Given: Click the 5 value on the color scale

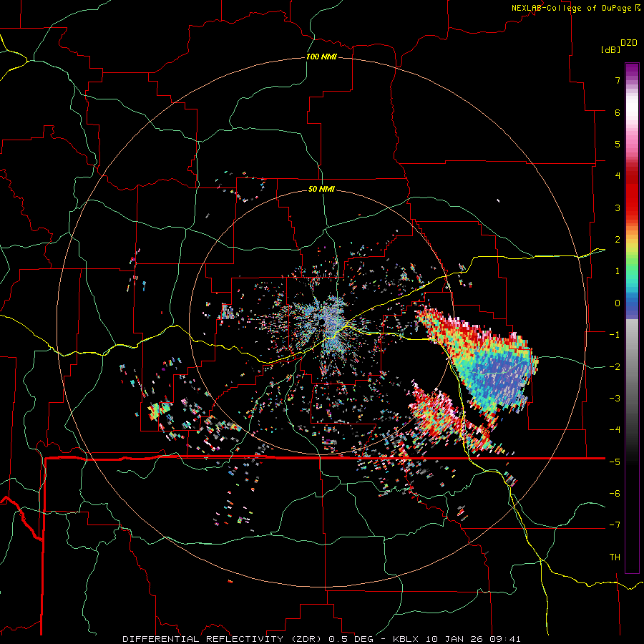Looking at the screenshot, I should tap(618, 144).
